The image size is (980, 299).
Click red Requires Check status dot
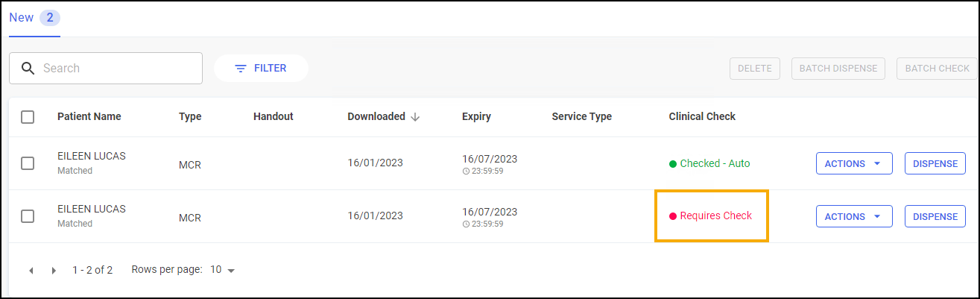pyautogui.click(x=672, y=216)
